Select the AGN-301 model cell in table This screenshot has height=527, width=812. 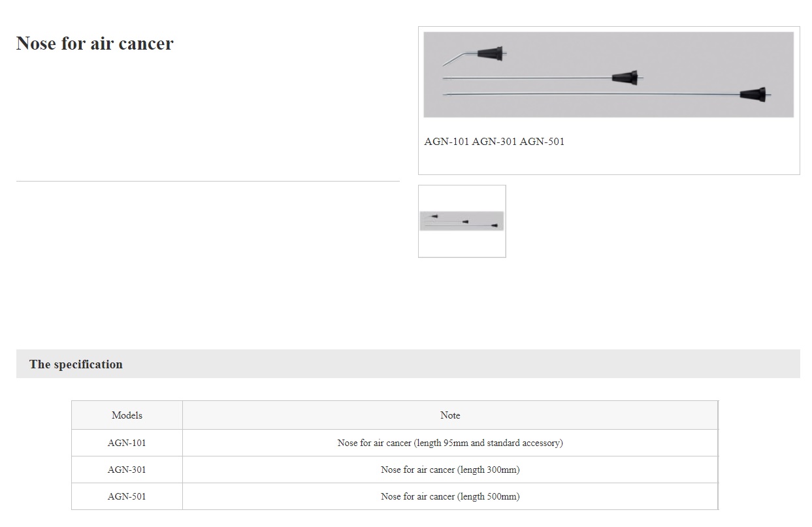click(x=127, y=470)
